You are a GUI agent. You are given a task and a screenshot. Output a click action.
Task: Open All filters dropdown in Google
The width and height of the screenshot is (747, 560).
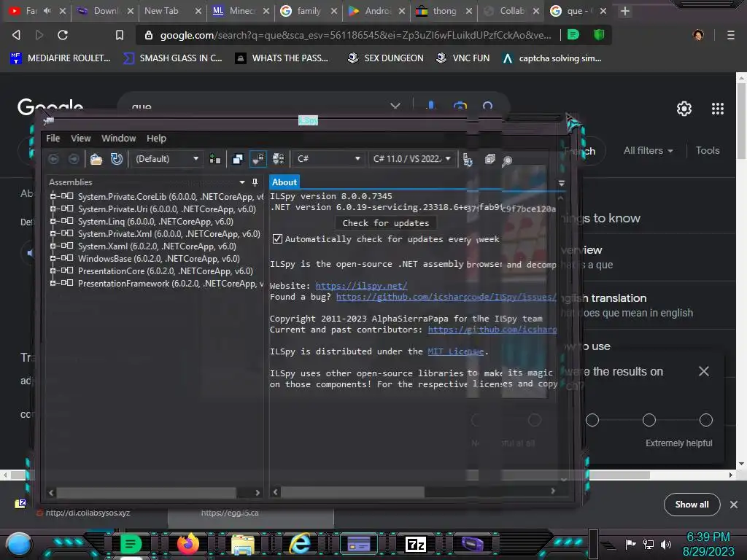pos(648,150)
